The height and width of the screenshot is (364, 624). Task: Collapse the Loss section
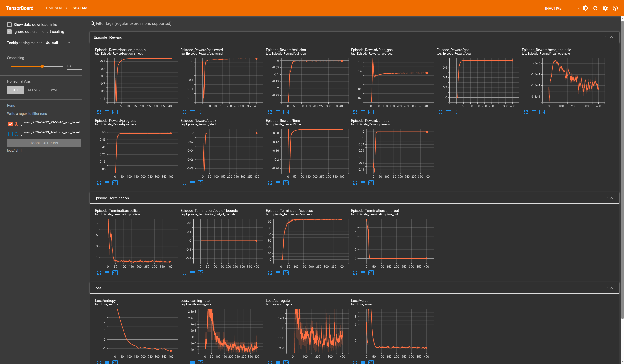pyautogui.click(x=611, y=288)
